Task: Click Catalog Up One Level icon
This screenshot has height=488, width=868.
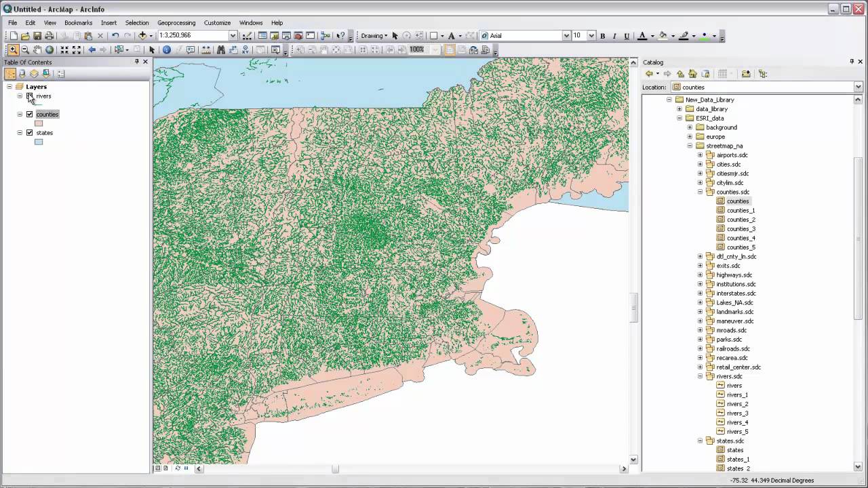Action: [680, 74]
